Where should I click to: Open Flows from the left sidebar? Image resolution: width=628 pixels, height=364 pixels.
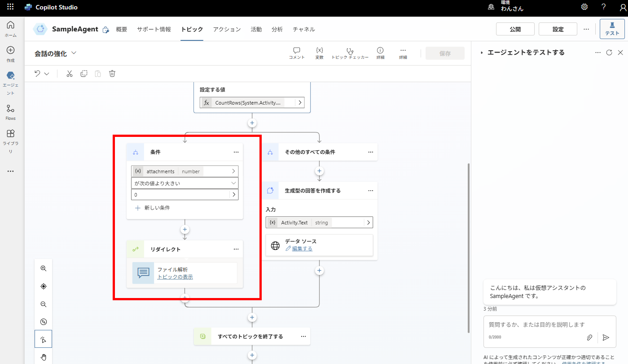click(x=10, y=111)
